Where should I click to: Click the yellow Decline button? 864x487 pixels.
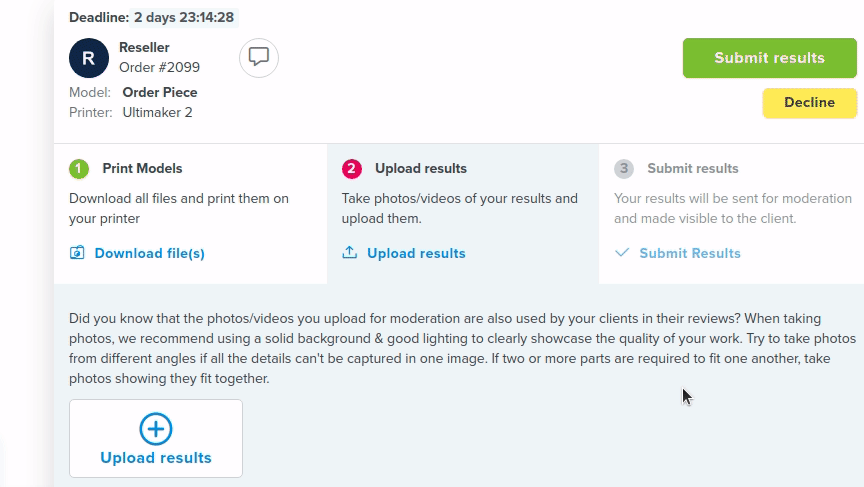pyautogui.click(x=809, y=103)
